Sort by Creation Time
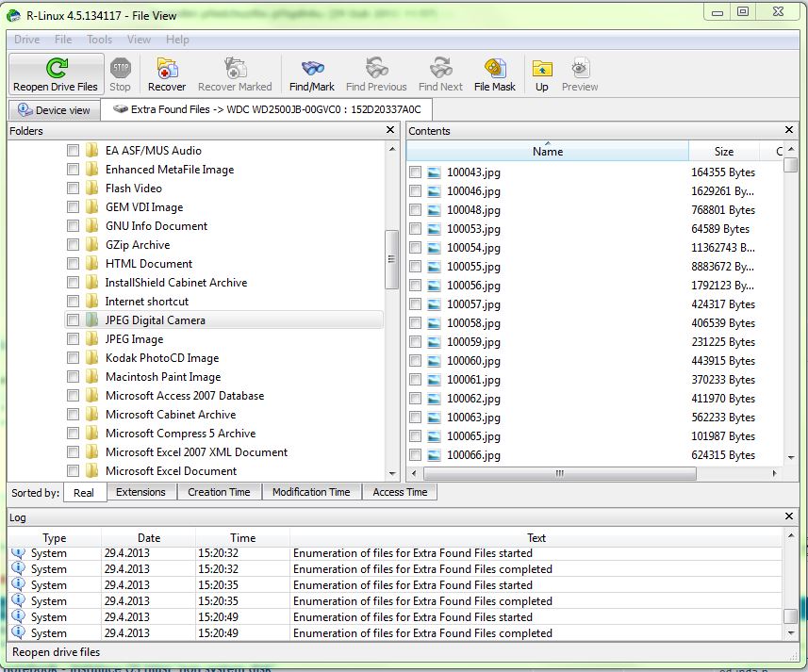Image resolution: width=808 pixels, height=672 pixels. [219, 492]
